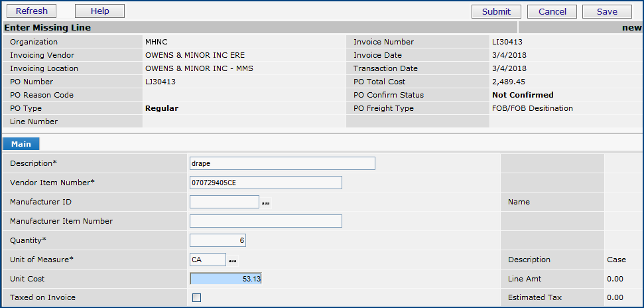Select the Unit Cost field

(225, 279)
